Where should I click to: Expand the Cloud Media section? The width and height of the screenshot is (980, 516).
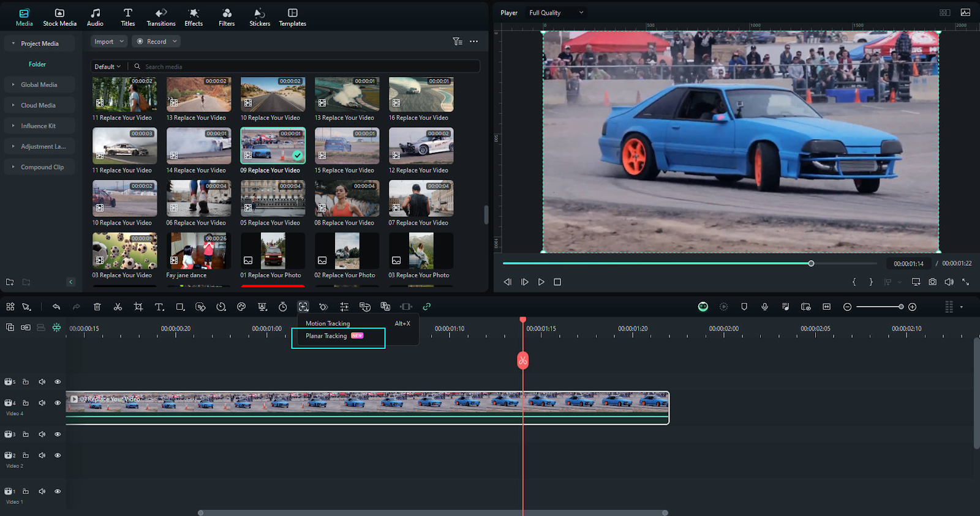pyautogui.click(x=39, y=105)
